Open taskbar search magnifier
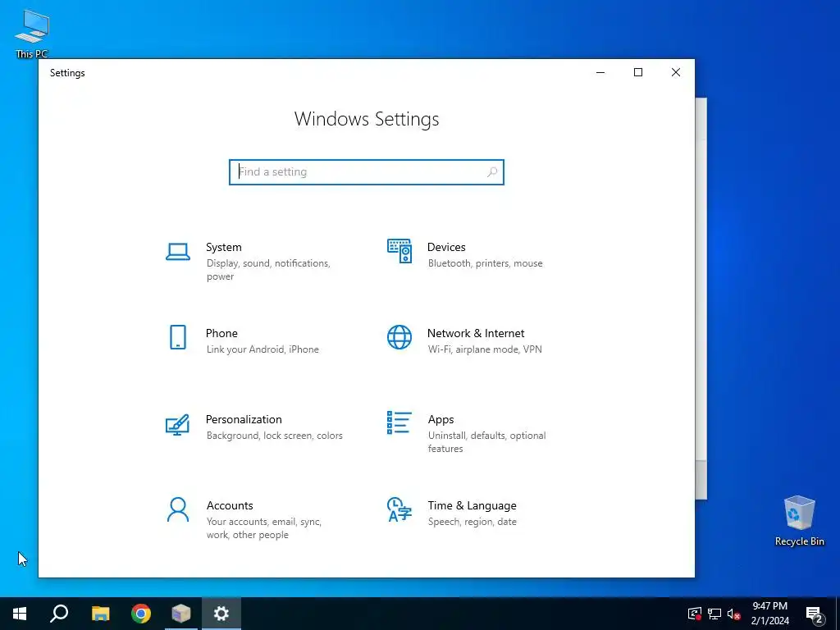The height and width of the screenshot is (630, 840). pyautogui.click(x=59, y=614)
